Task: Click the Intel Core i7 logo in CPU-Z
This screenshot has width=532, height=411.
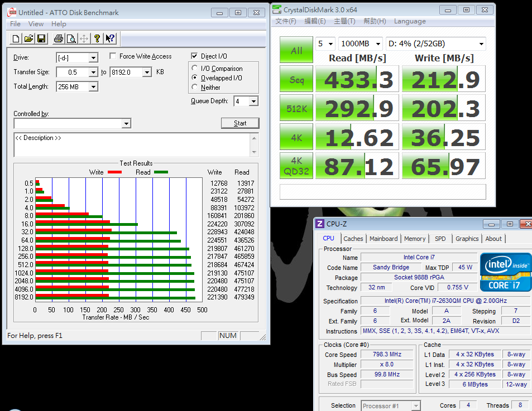Action: pos(505,272)
